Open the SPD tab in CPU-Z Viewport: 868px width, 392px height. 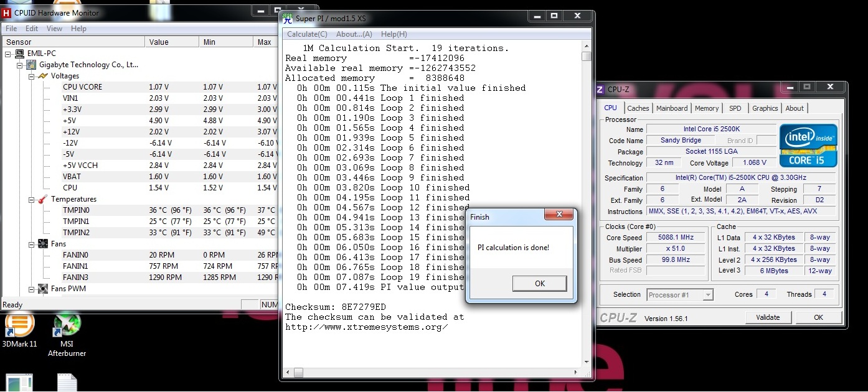[735, 108]
